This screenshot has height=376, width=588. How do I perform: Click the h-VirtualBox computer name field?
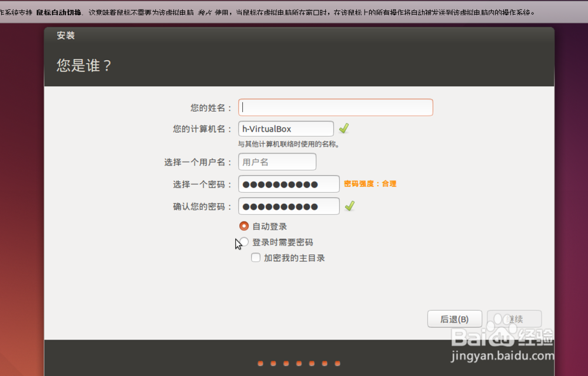(286, 128)
